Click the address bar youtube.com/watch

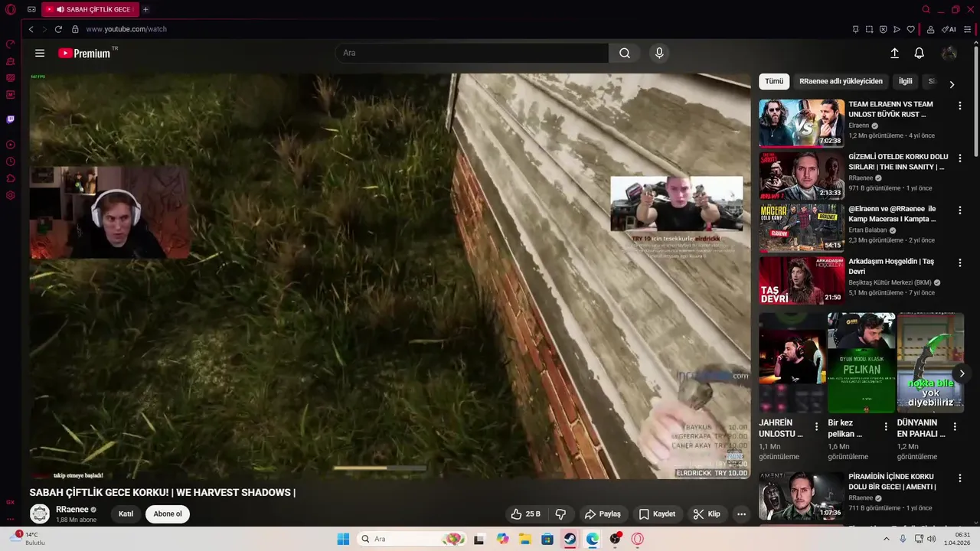[x=126, y=29]
